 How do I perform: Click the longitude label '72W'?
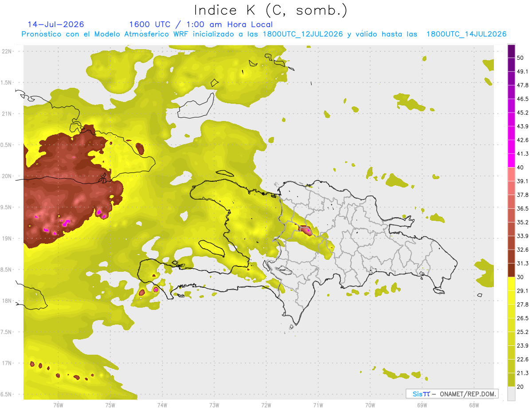click(x=266, y=405)
